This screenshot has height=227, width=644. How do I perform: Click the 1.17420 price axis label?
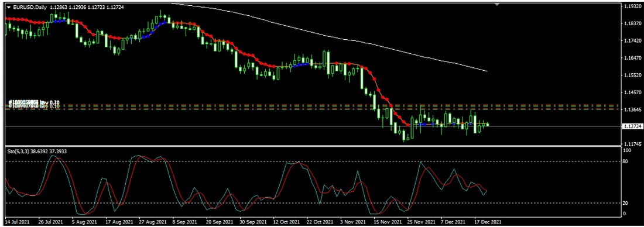click(x=632, y=41)
